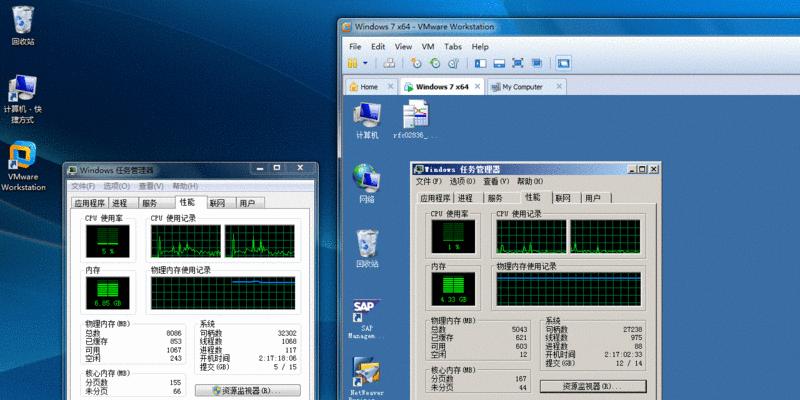
Task: Select the 回收站 icon on host desktop
Action: tap(23, 26)
